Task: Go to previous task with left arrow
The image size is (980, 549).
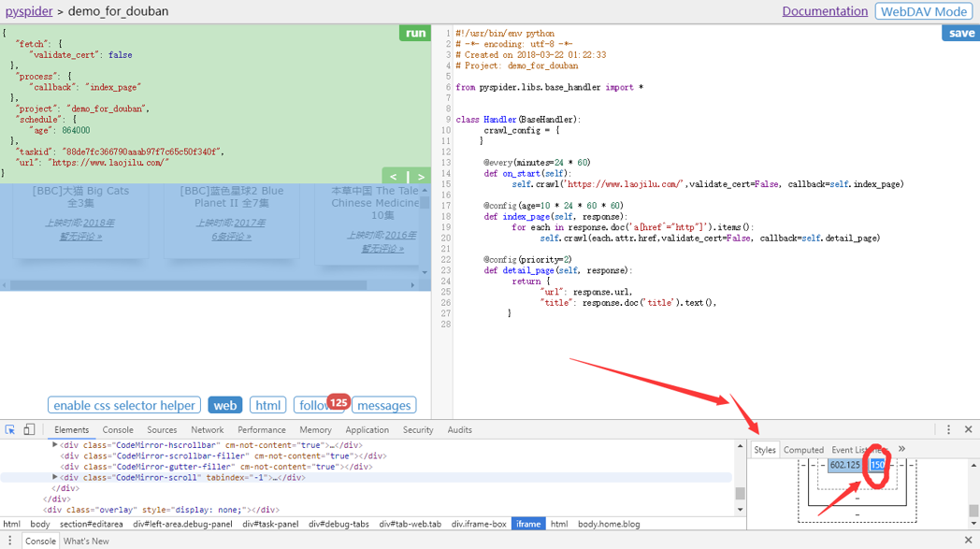Action: (394, 176)
